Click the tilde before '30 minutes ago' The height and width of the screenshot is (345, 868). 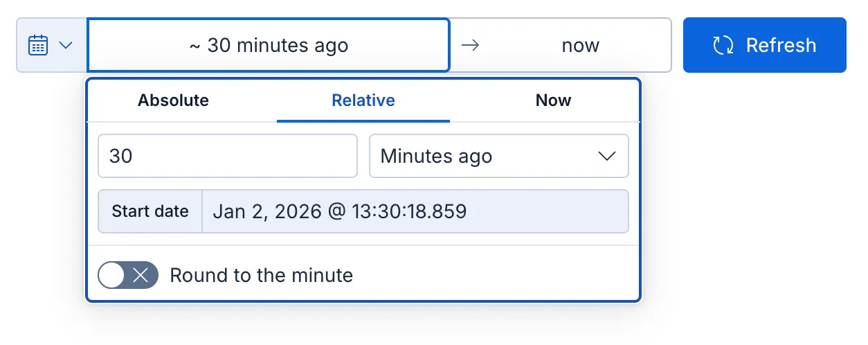pos(195,46)
